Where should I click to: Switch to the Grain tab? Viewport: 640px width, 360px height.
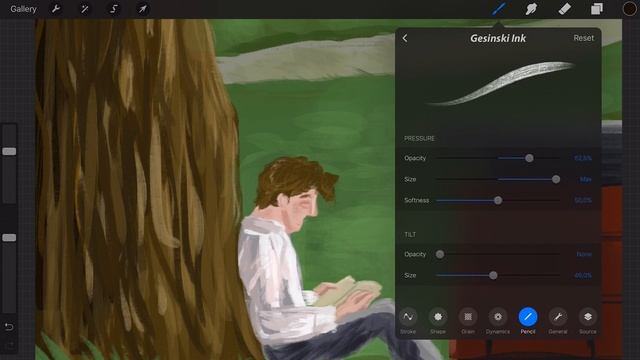click(468, 321)
